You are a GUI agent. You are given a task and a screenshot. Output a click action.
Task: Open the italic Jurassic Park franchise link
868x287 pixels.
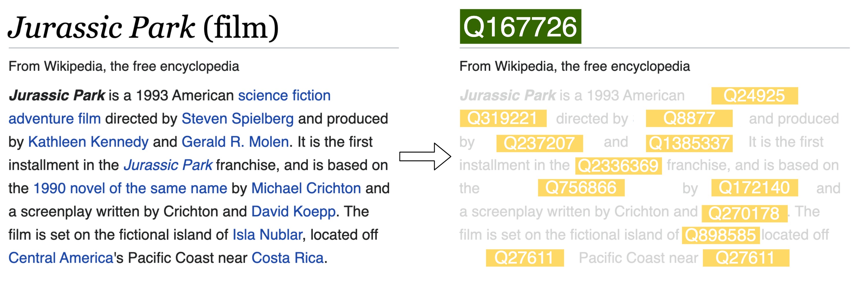pyautogui.click(x=168, y=165)
